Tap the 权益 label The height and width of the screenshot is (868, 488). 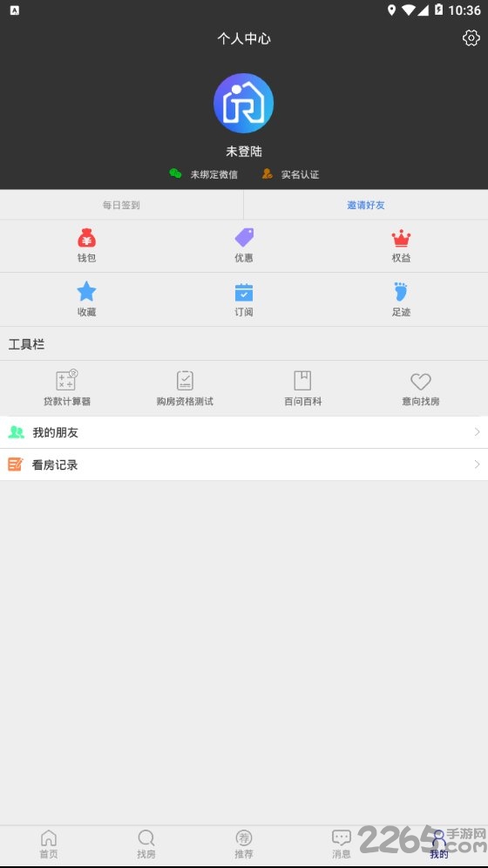tap(401, 257)
